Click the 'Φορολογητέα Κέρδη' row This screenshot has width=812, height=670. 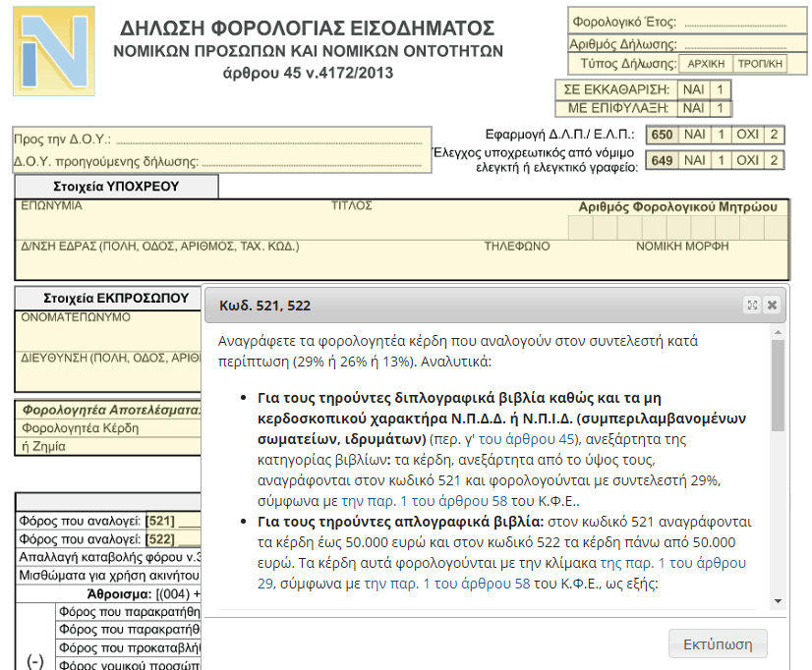(109, 428)
